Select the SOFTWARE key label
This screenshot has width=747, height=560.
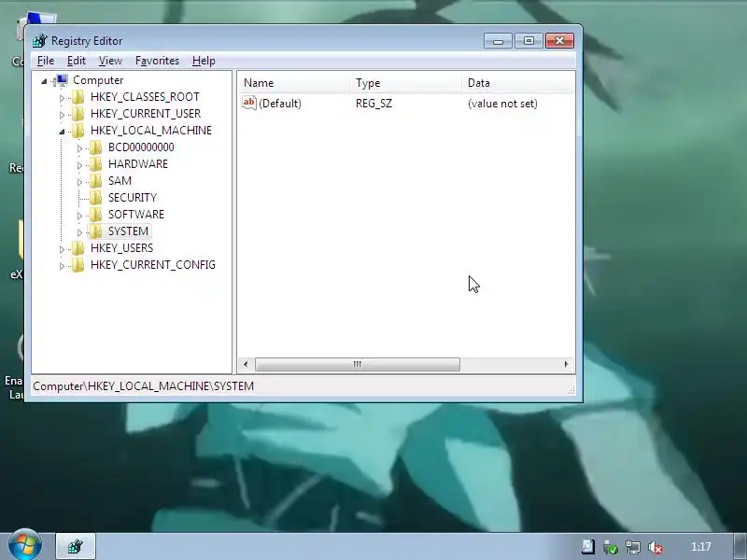click(x=136, y=215)
